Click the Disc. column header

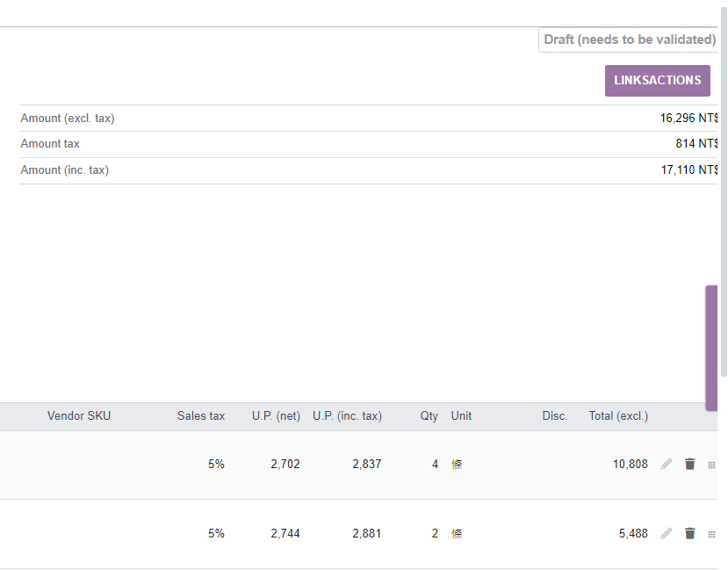555,416
